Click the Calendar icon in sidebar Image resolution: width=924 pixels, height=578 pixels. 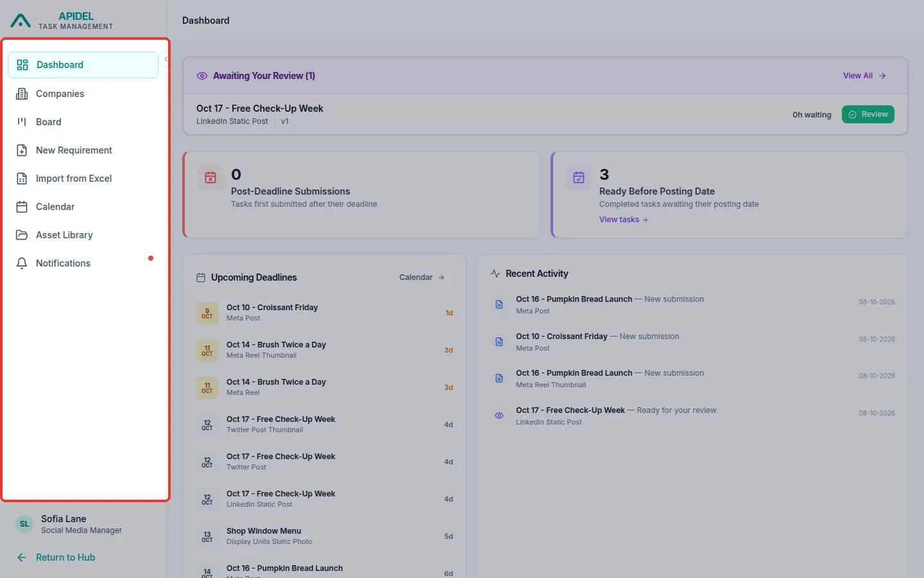coord(22,207)
